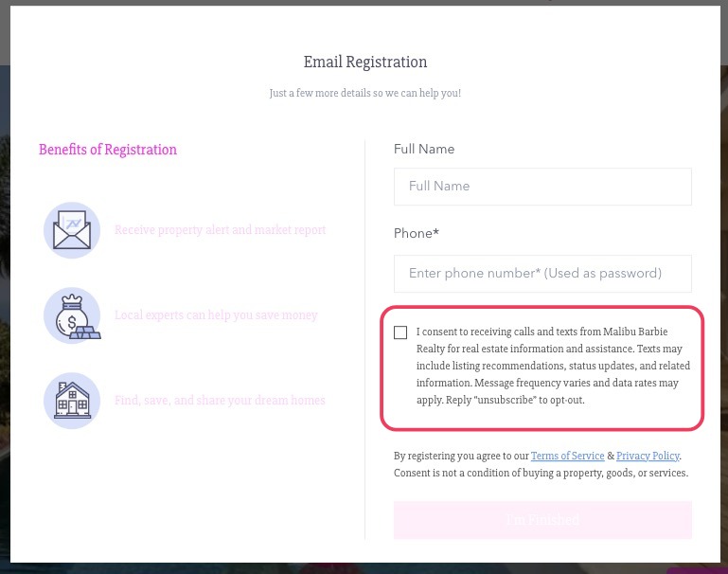Viewport: 728px width, 574px height.
Task: Focus the phone number input field
Action: point(542,274)
